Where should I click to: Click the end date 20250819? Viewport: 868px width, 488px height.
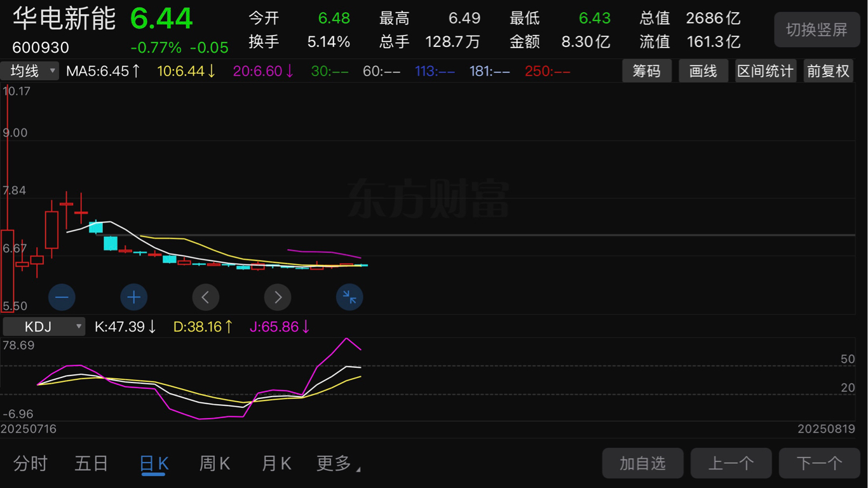click(x=827, y=429)
